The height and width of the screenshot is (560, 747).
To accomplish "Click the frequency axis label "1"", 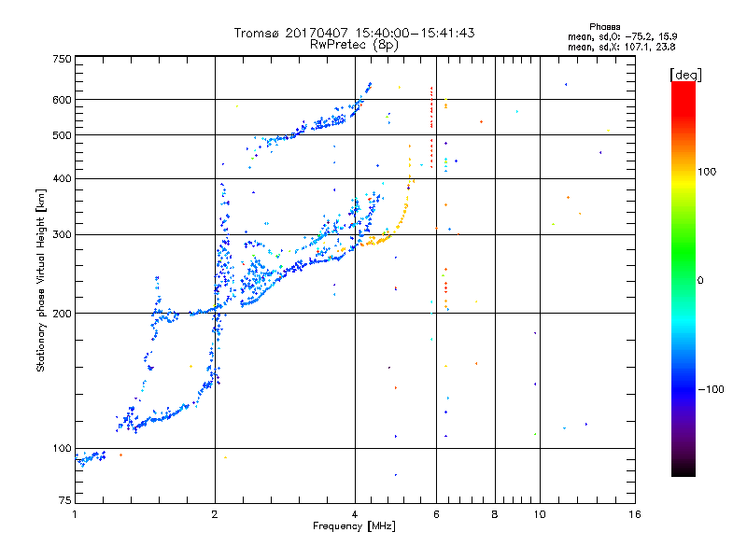I will click(x=75, y=514).
